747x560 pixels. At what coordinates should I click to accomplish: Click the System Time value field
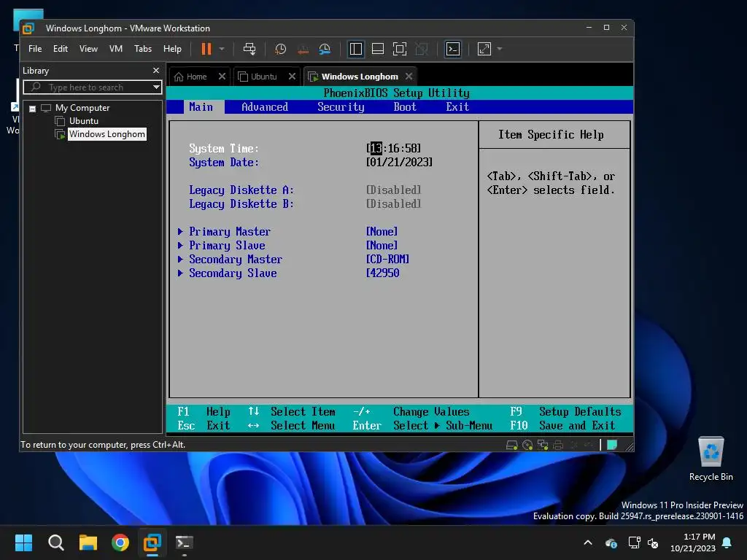point(393,149)
